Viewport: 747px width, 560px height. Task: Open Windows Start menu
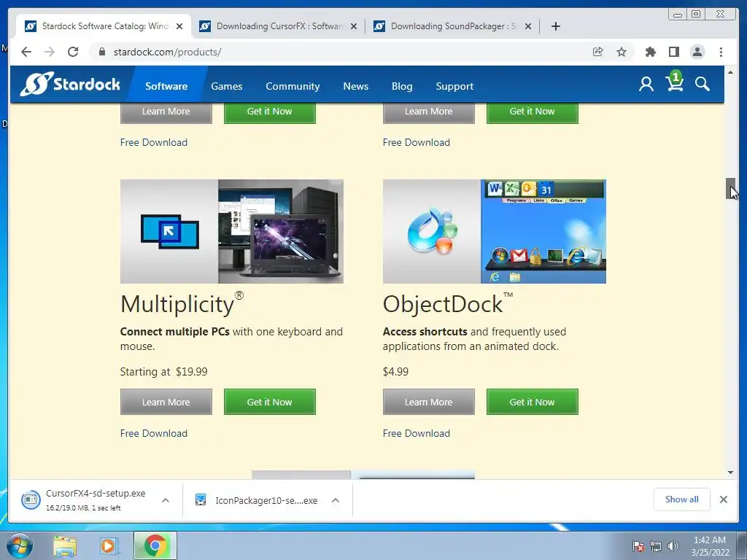pyautogui.click(x=20, y=545)
